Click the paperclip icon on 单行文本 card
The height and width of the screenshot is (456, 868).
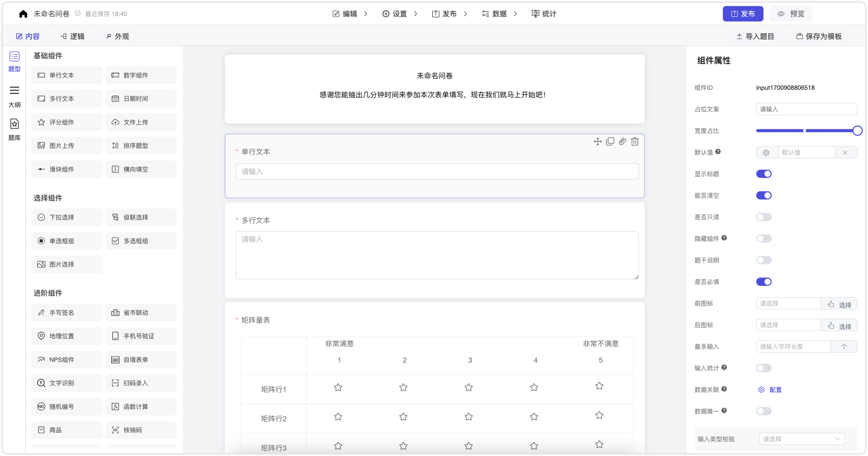click(623, 141)
